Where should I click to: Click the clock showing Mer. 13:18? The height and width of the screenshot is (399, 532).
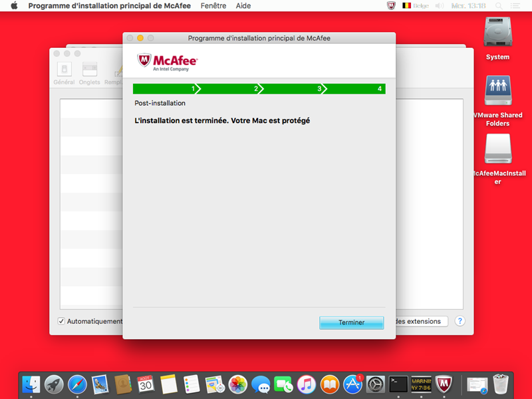tap(468, 6)
